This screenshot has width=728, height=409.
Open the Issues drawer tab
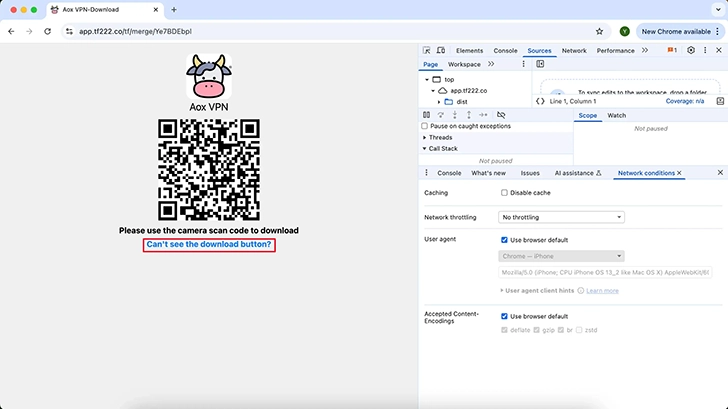tap(530, 173)
